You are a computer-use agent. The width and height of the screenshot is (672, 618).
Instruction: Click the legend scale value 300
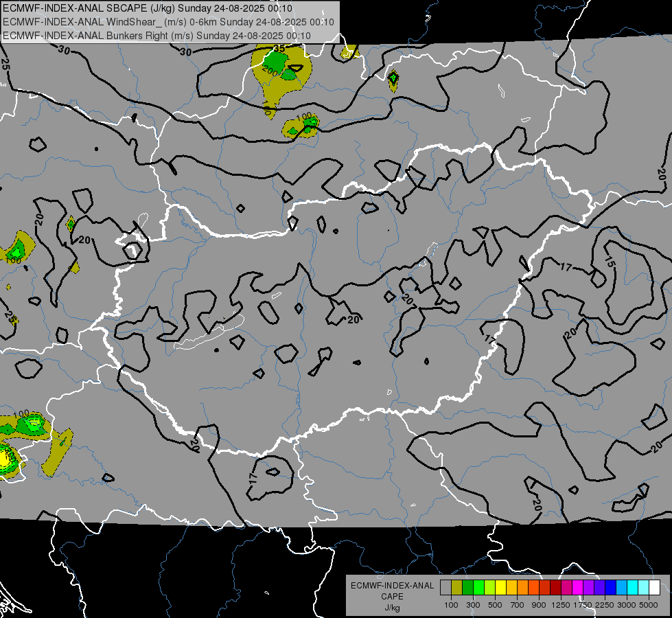pos(473,605)
